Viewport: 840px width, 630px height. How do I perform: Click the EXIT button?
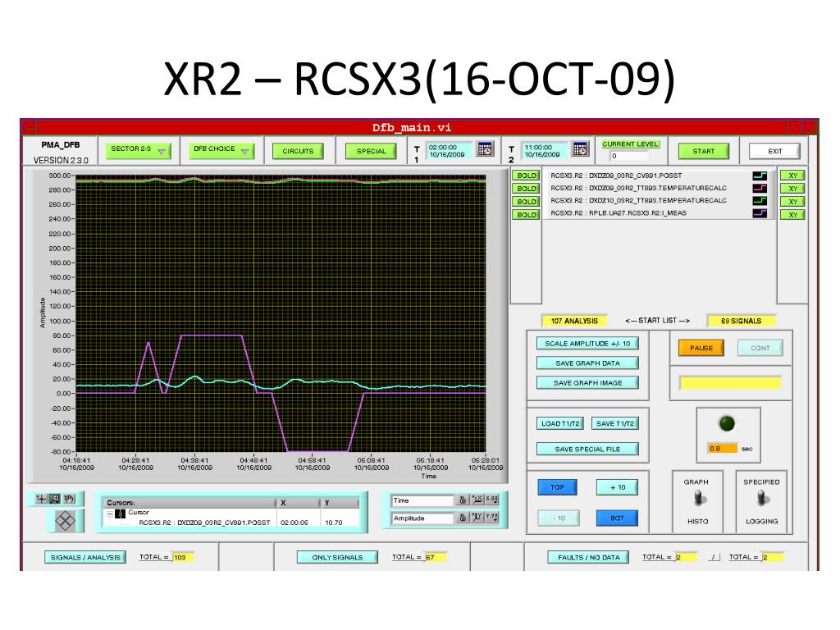774,151
